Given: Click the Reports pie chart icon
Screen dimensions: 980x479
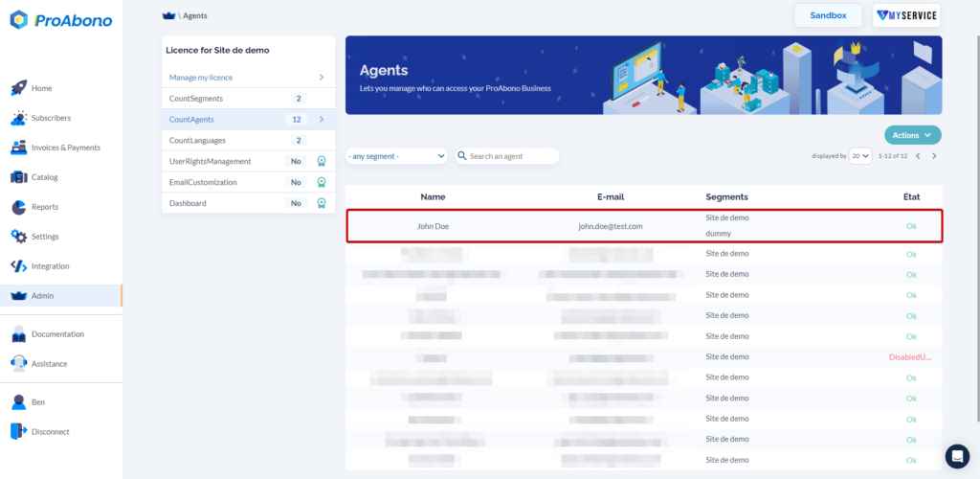Looking at the screenshot, I should pyautogui.click(x=19, y=207).
